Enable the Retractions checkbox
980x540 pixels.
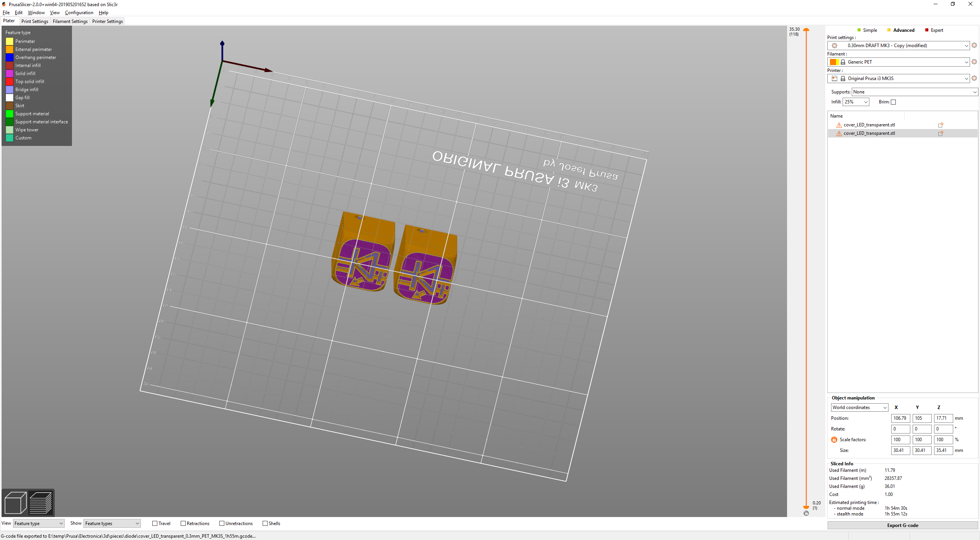click(183, 524)
